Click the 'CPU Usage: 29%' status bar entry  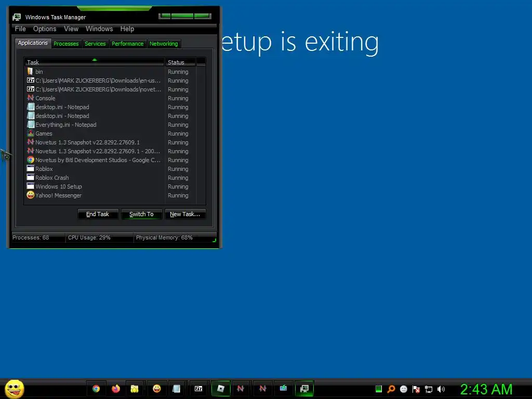pos(89,237)
